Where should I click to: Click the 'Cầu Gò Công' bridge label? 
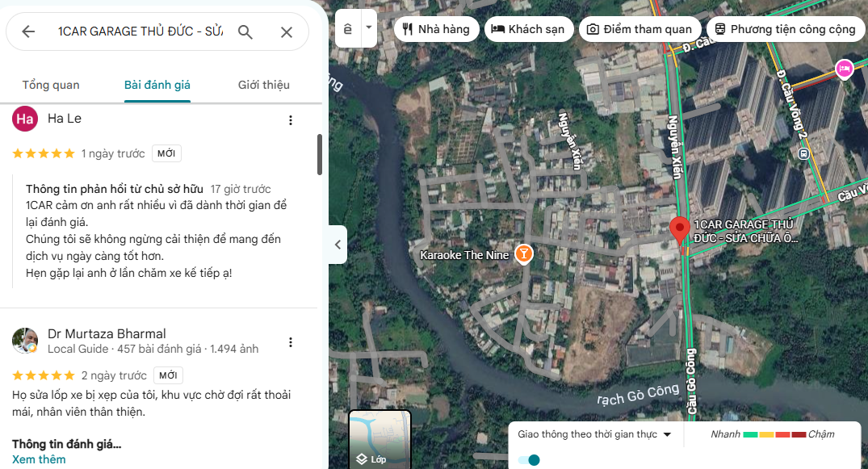pos(691,382)
